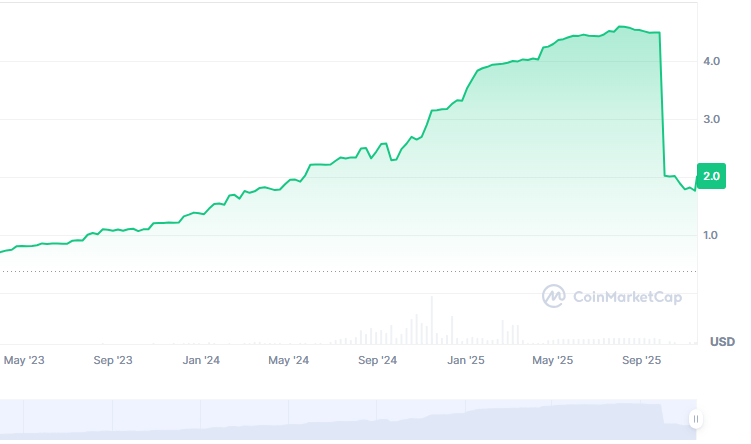Select the Sep '24 date label
The width and height of the screenshot is (751, 444).
click(377, 360)
